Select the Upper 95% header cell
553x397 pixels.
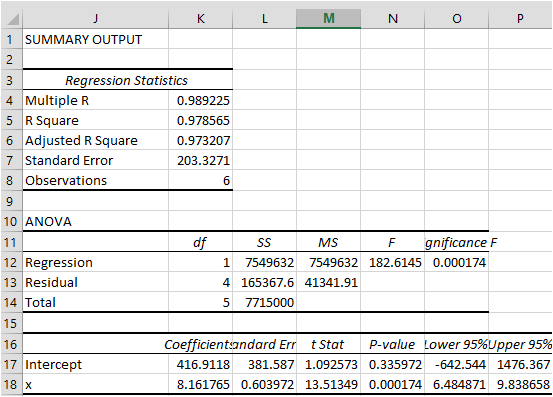pos(521,344)
